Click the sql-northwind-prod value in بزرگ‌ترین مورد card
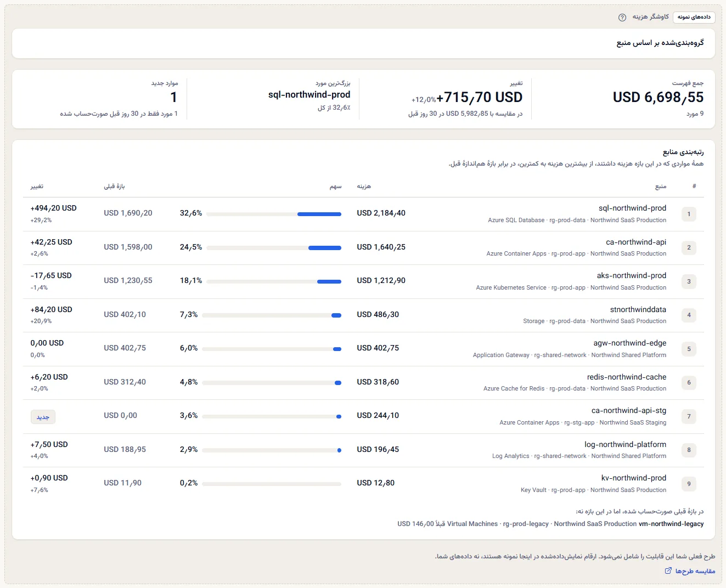 [x=309, y=95]
